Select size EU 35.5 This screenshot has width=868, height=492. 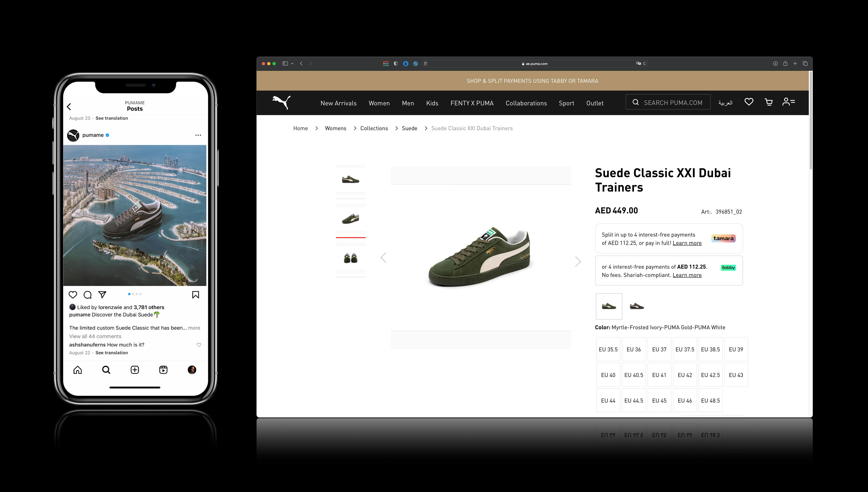tap(608, 349)
